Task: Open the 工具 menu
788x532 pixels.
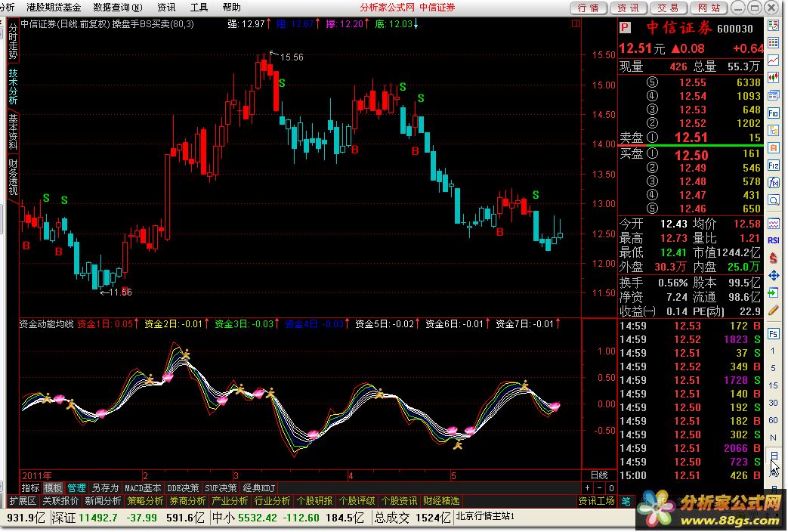Action: pyautogui.click(x=199, y=8)
